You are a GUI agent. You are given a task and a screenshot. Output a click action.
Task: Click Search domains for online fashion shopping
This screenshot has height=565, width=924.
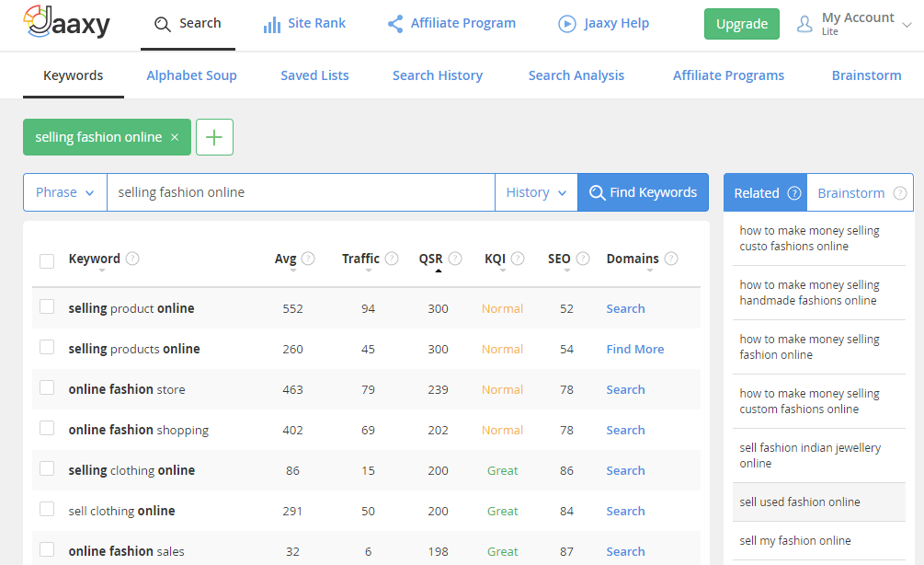pyautogui.click(x=626, y=430)
